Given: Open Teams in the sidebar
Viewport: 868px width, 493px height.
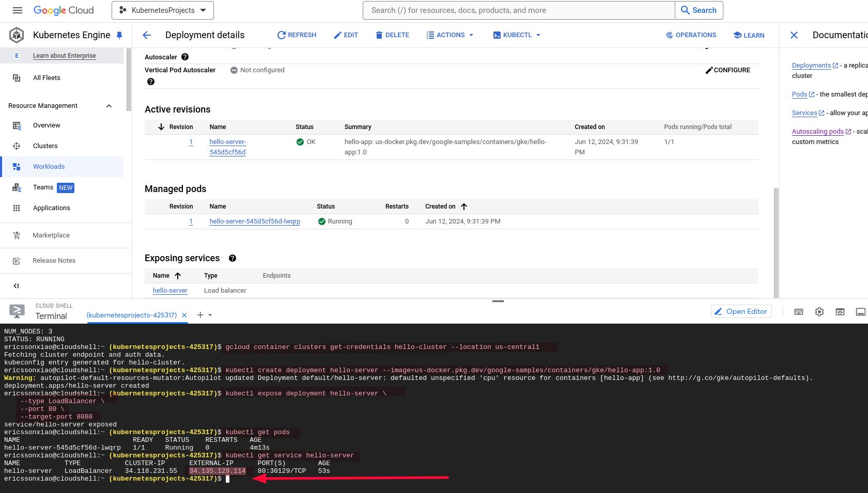Looking at the screenshot, I should (43, 187).
